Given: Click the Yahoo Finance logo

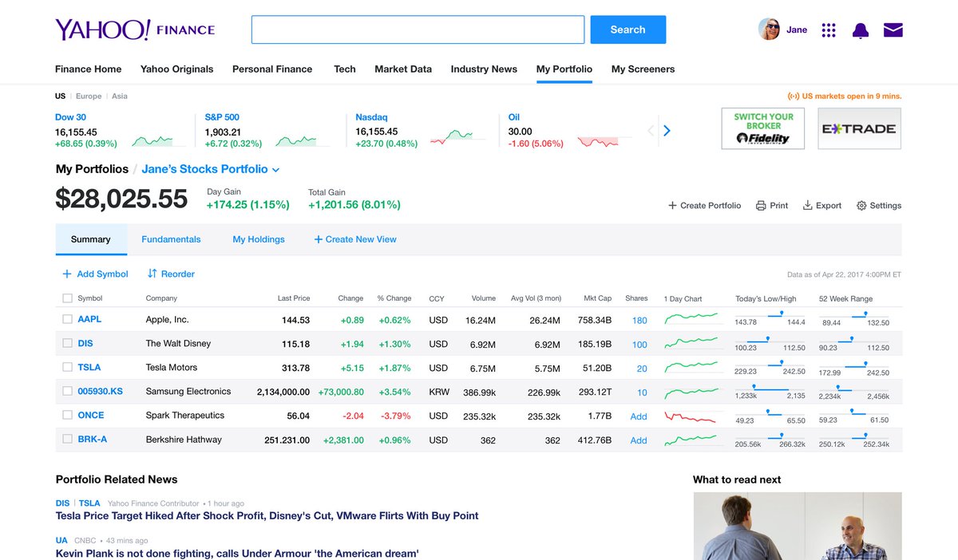Looking at the screenshot, I should pyautogui.click(x=135, y=30).
